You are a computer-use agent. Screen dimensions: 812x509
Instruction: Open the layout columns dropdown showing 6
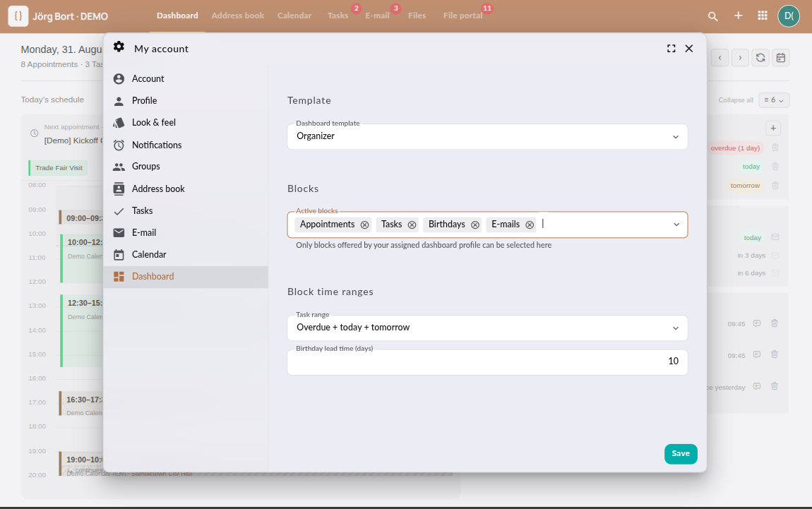(x=774, y=100)
